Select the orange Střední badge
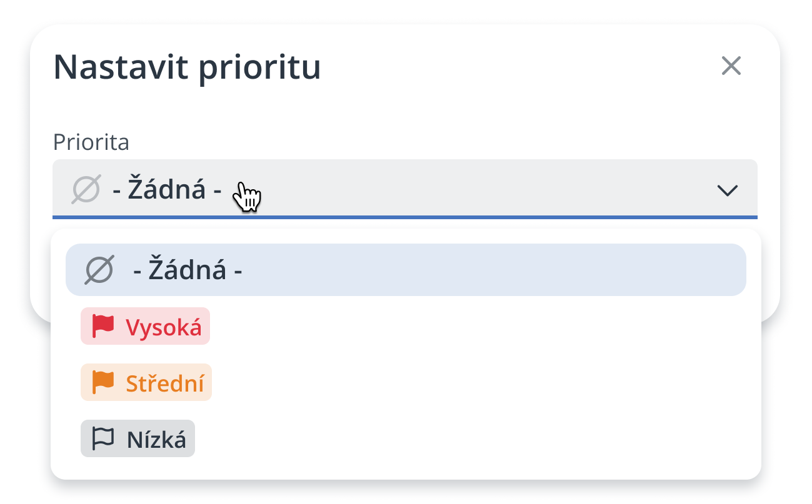This screenshot has height=504, width=812. click(x=146, y=382)
